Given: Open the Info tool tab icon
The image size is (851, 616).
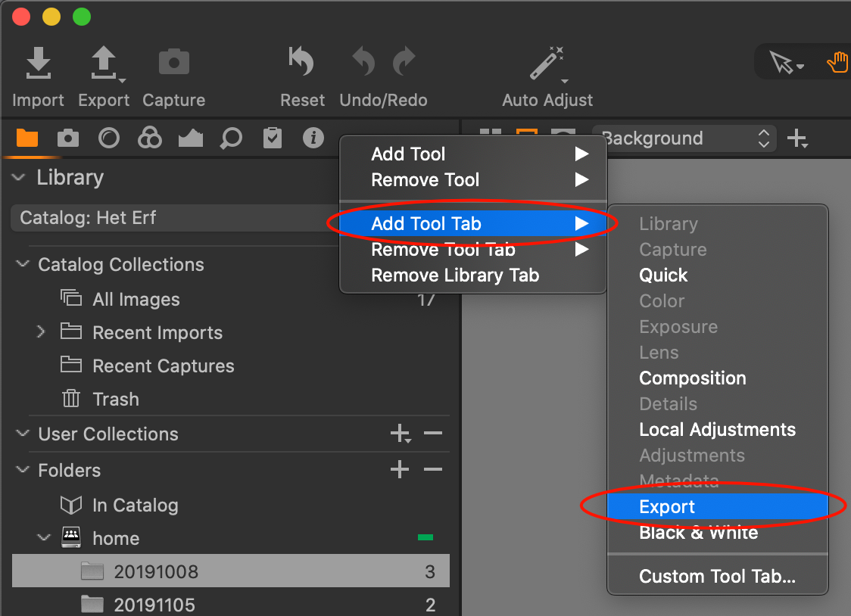Looking at the screenshot, I should [313, 138].
